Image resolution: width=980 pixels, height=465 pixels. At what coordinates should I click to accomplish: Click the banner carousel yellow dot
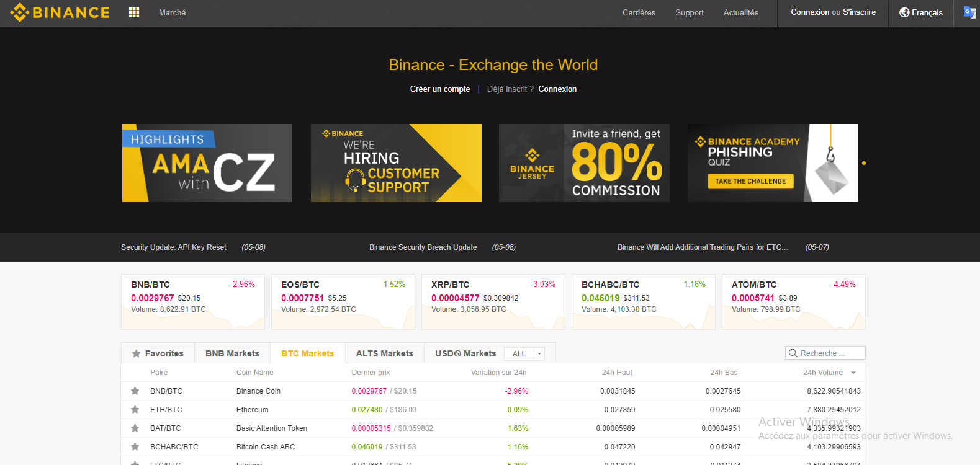pyautogui.click(x=864, y=163)
